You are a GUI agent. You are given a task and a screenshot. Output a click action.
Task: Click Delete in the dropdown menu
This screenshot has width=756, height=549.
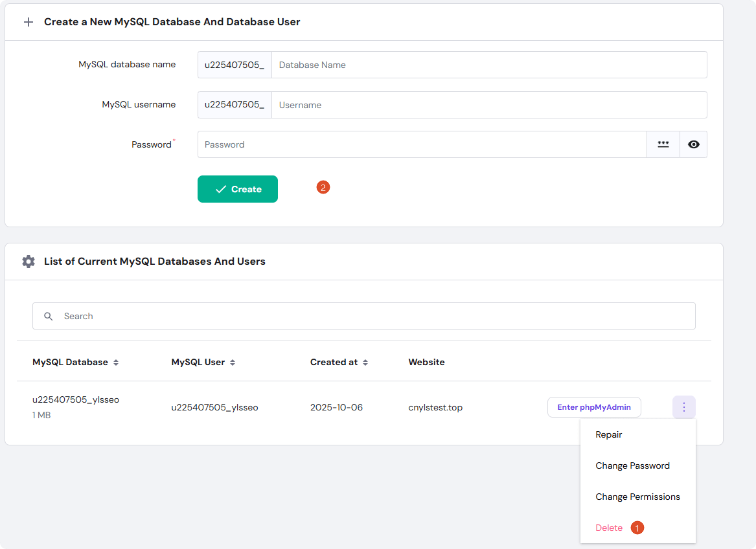[x=609, y=528]
